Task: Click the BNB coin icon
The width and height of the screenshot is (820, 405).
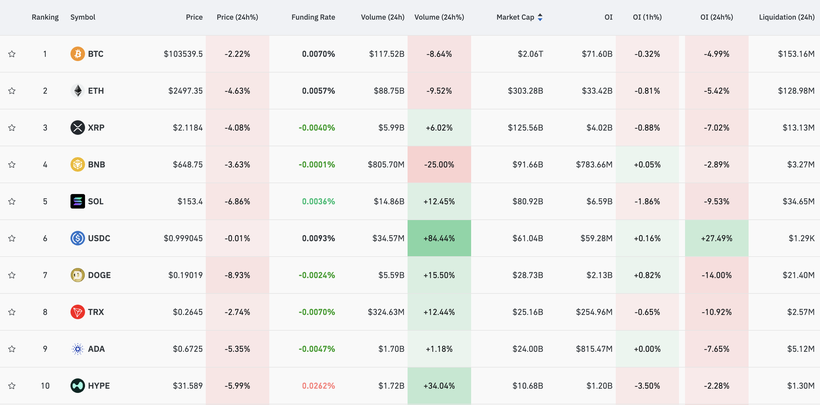Action: [77, 165]
